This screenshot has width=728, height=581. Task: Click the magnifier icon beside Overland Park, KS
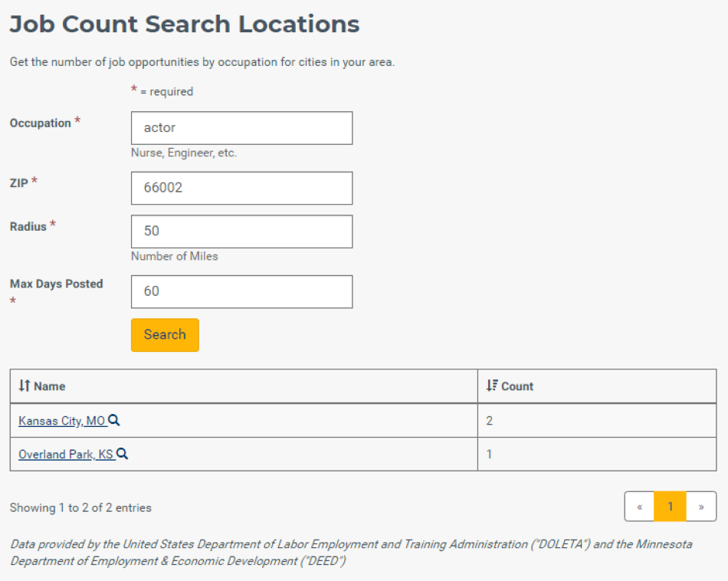122,454
